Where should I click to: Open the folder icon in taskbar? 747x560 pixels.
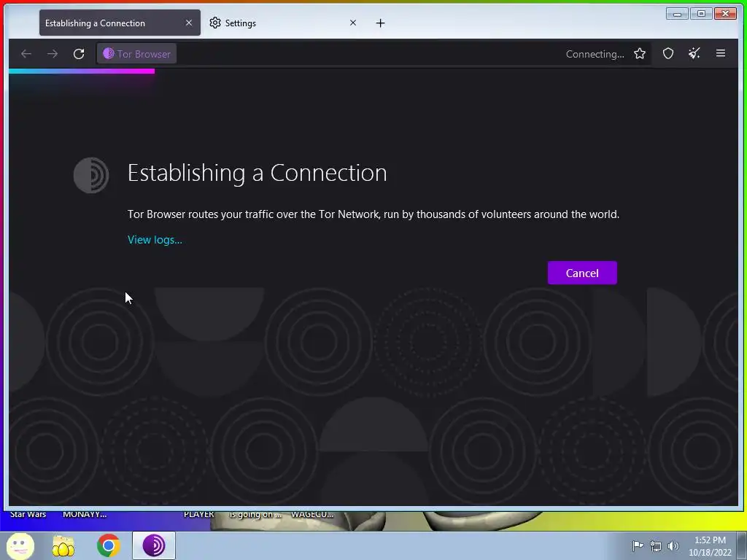tap(63, 545)
